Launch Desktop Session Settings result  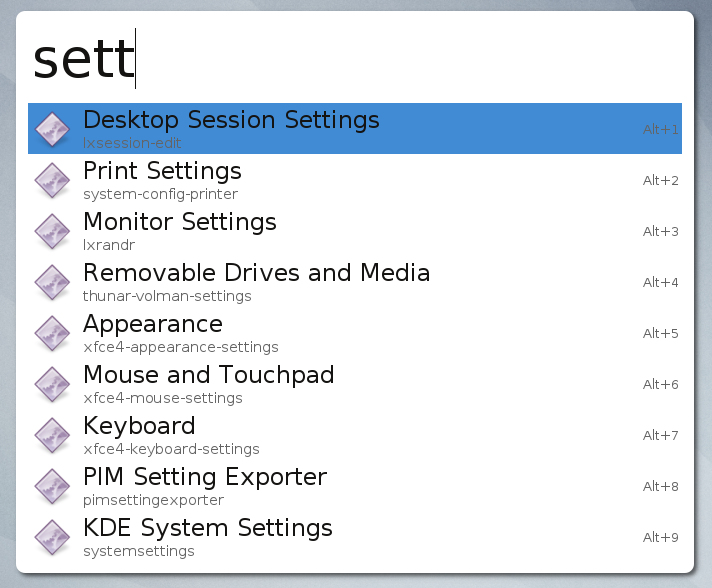pos(231,120)
